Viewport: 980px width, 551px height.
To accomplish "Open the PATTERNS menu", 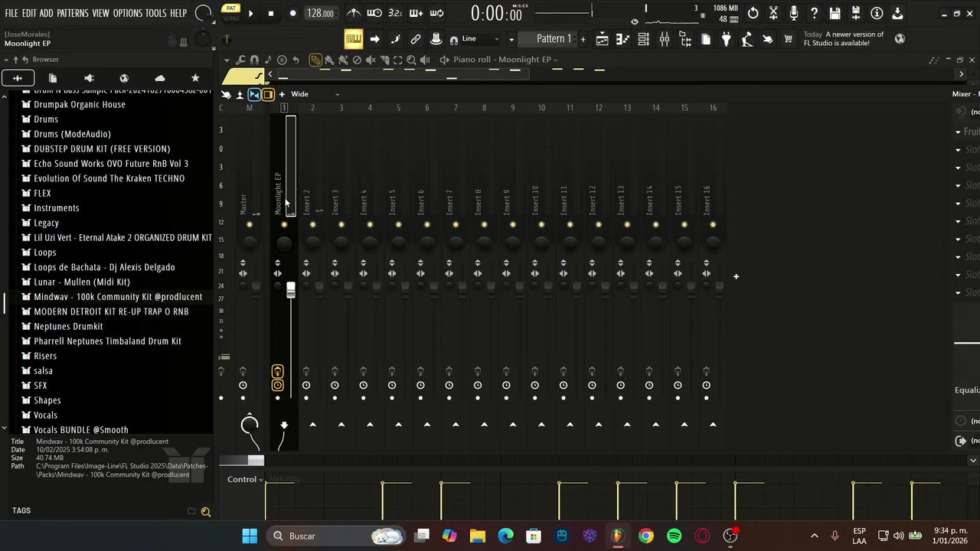I will point(73,13).
